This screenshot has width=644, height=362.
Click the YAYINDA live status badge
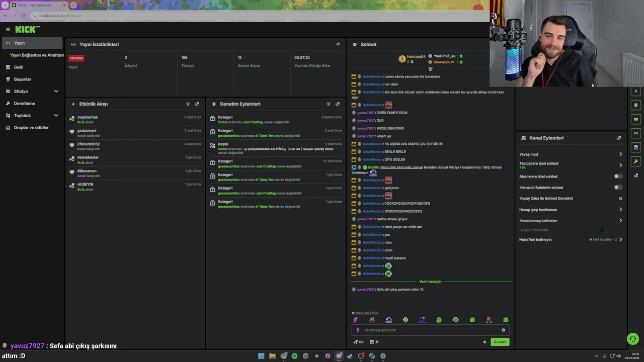tap(76, 58)
